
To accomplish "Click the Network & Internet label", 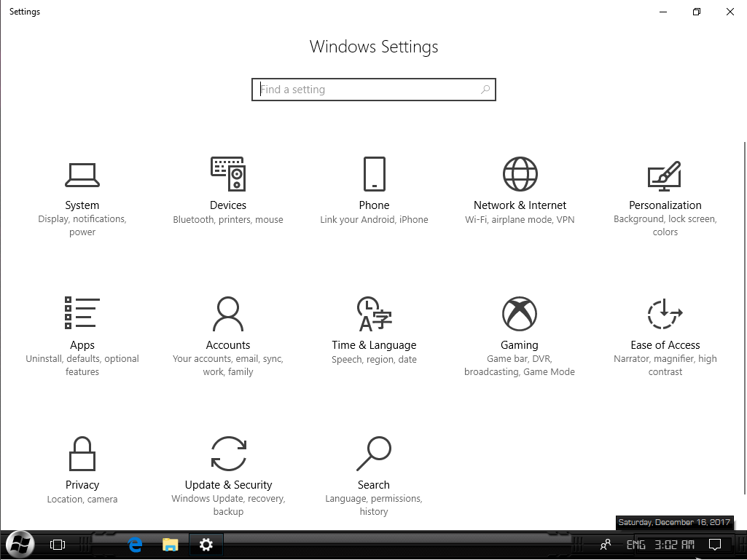I will (520, 205).
